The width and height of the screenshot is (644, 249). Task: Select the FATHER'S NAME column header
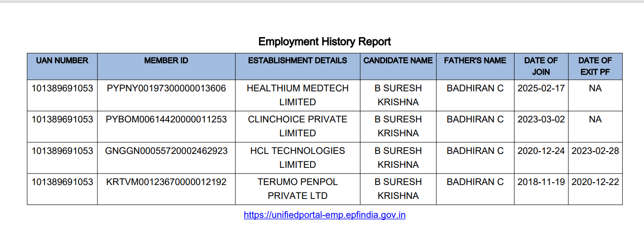click(475, 60)
